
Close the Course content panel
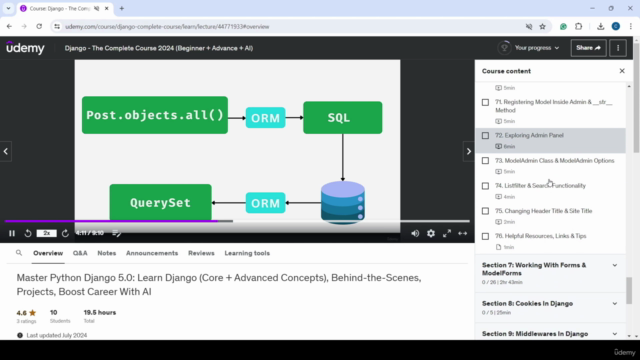pos(622,71)
